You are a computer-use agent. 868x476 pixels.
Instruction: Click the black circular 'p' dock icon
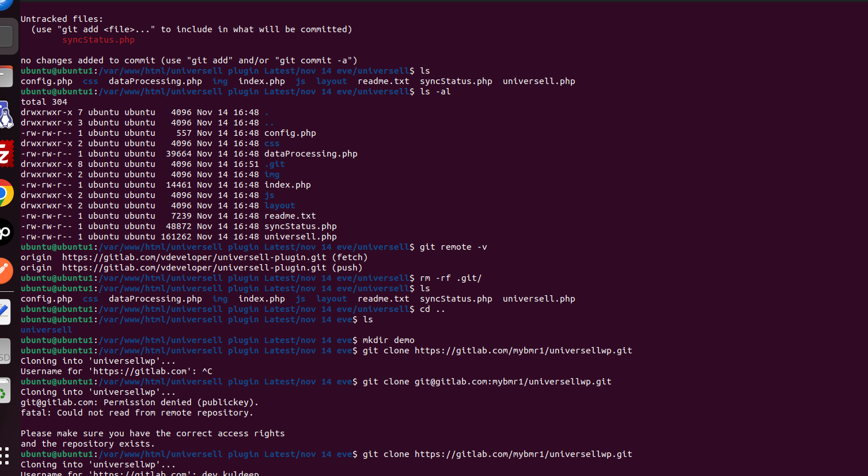click(5, 232)
